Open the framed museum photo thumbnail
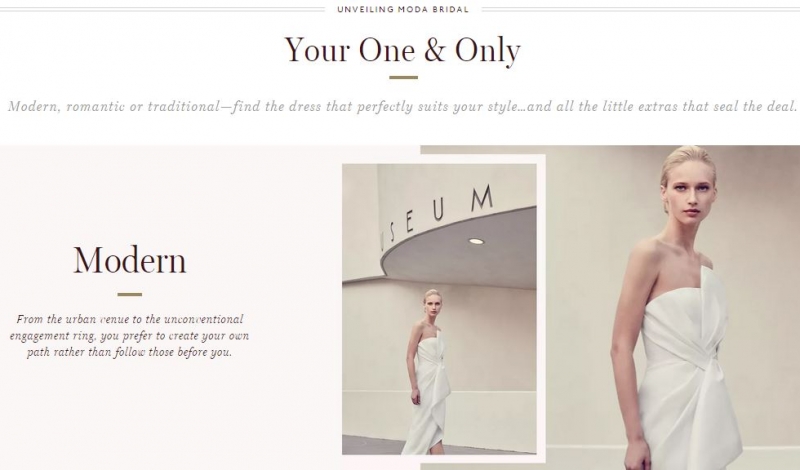The image size is (800, 470). [439, 309]
